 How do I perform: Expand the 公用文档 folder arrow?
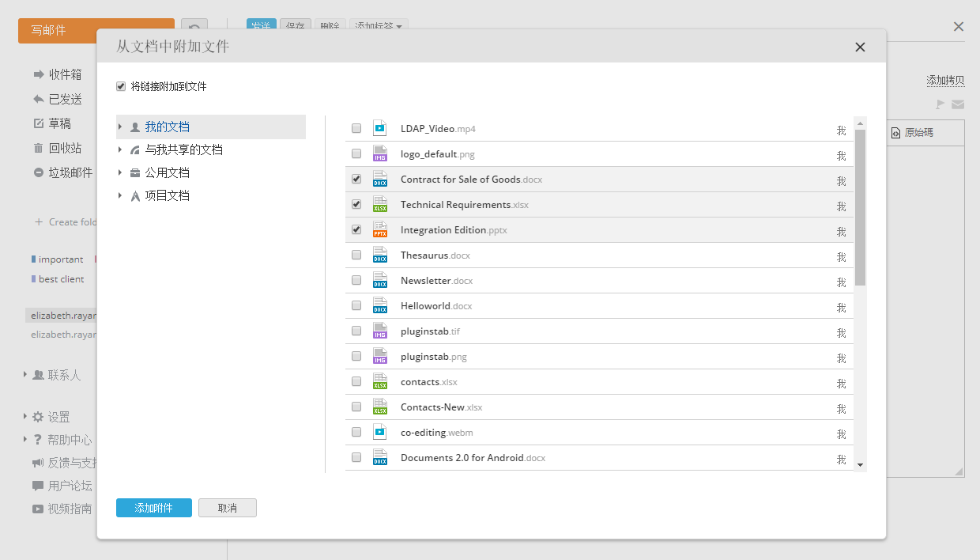point(120,172)
